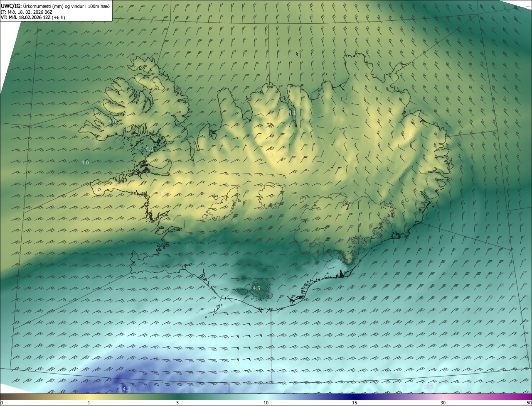Image resolution: width=532 pixels, height=406 pixels.
Task: Click the "4.0" label among the Breiðafjörður islands
Action: (x=150, y=148)
